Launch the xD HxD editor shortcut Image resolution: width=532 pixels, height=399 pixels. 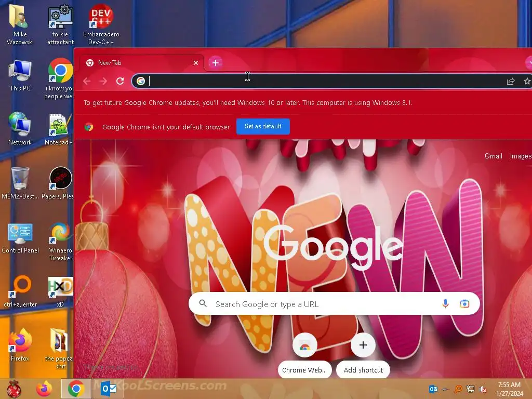pos(60,291)
